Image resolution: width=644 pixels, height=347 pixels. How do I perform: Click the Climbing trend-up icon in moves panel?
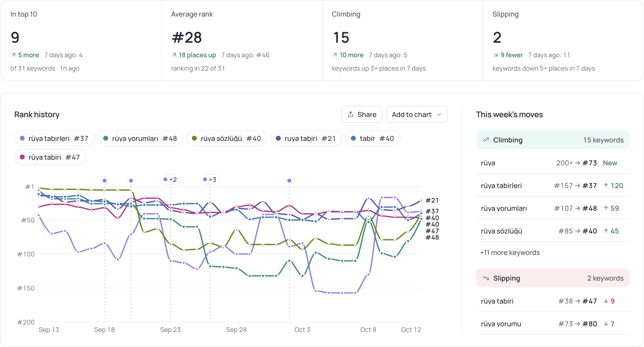[x=485, y=140]
